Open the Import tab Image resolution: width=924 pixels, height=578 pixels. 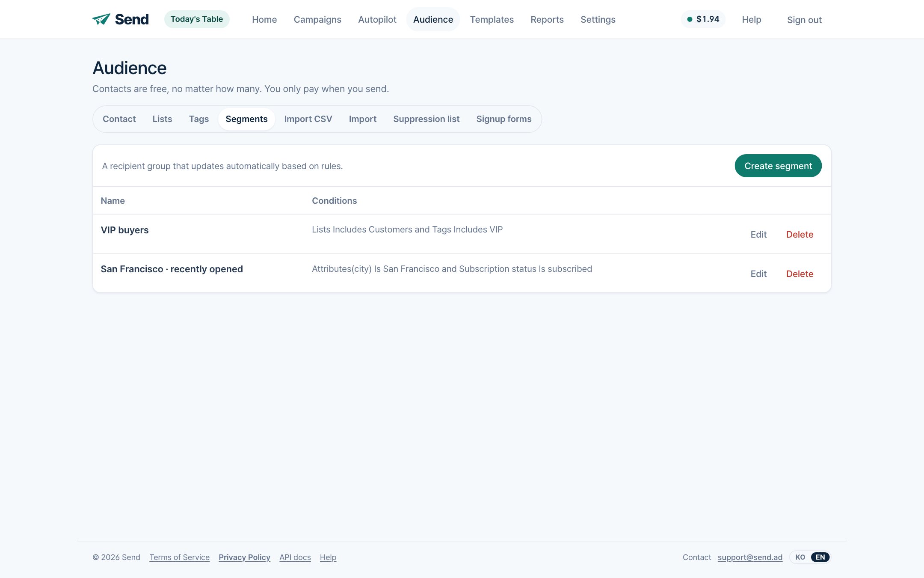pyautogui.click(x=362, y=119)
